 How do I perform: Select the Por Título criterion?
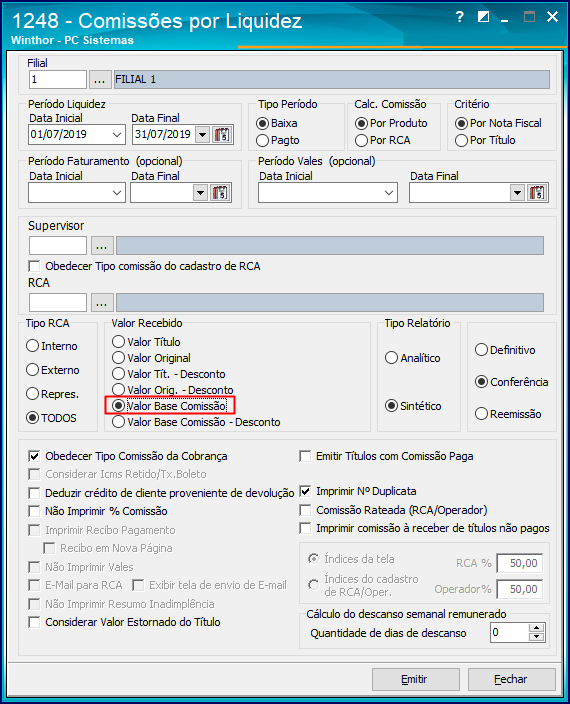coord(485,140)
